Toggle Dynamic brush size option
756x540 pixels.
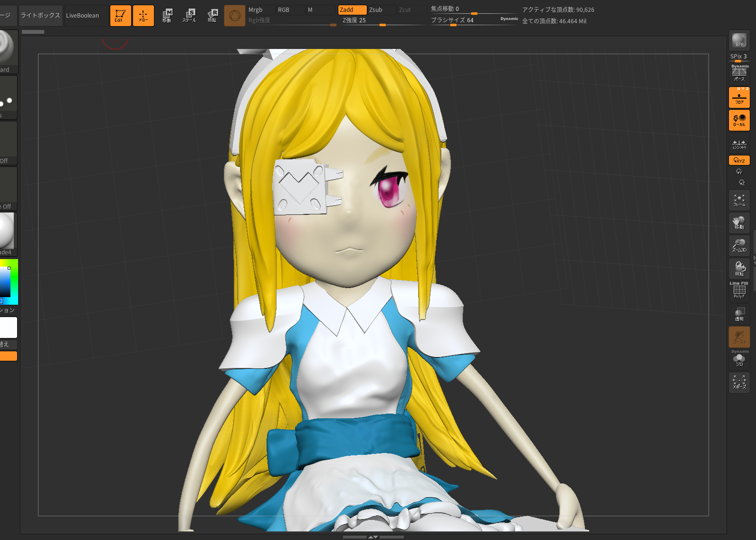coord(509,19)
